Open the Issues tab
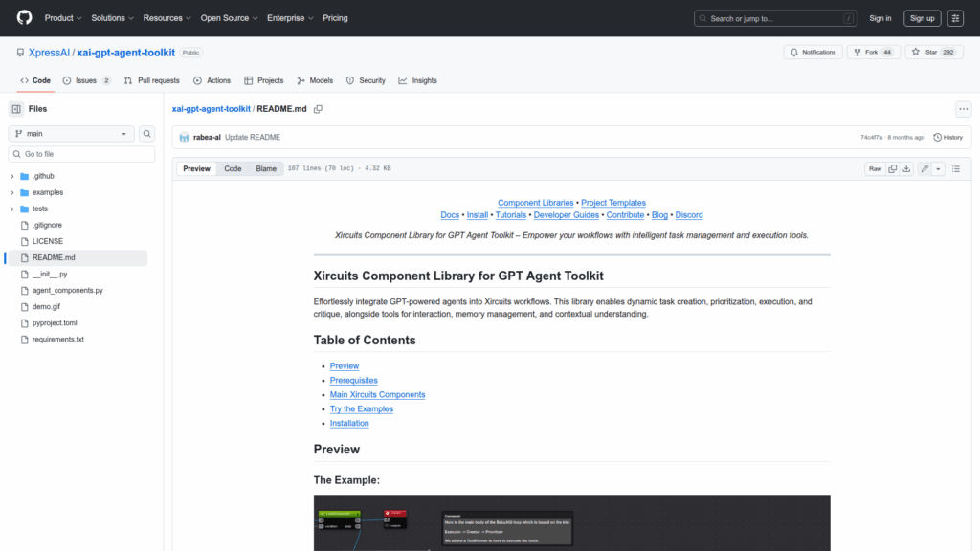Image resolution: width=980 pixels, height=551 pixels. pyautogui.click(x=86, y=80)
